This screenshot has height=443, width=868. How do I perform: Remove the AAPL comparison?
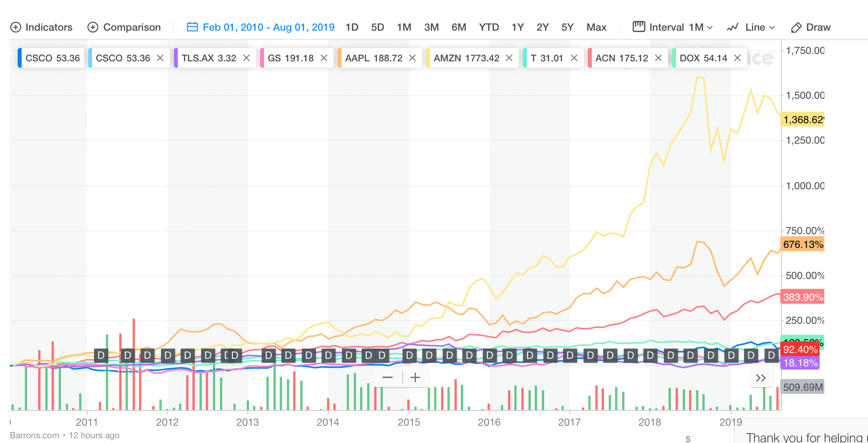coord(412,58)
